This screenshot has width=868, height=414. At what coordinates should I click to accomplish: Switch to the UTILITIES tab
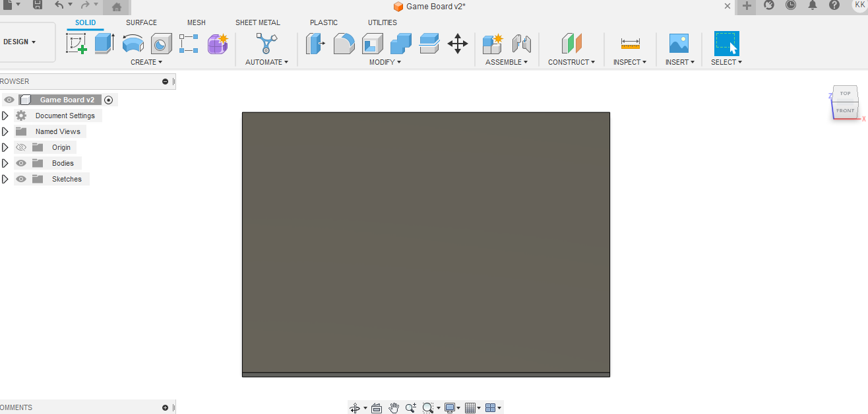click(x=383, y=22)
